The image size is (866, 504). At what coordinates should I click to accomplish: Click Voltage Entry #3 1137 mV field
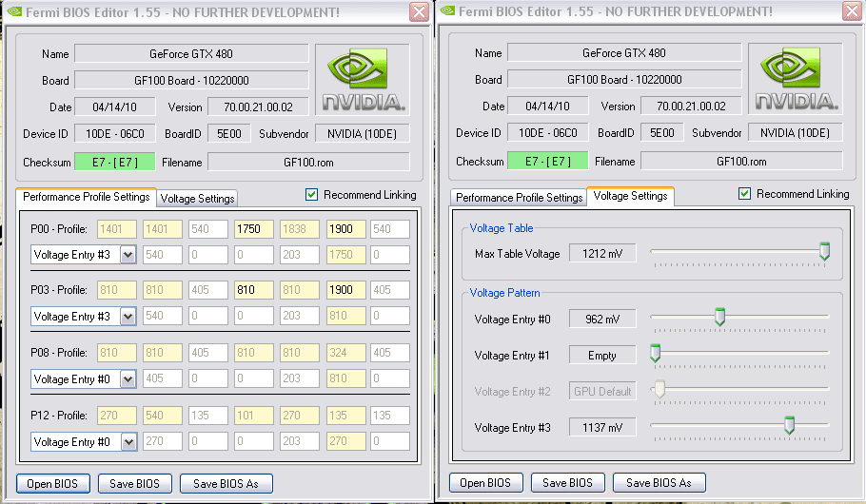click(602, 427)
